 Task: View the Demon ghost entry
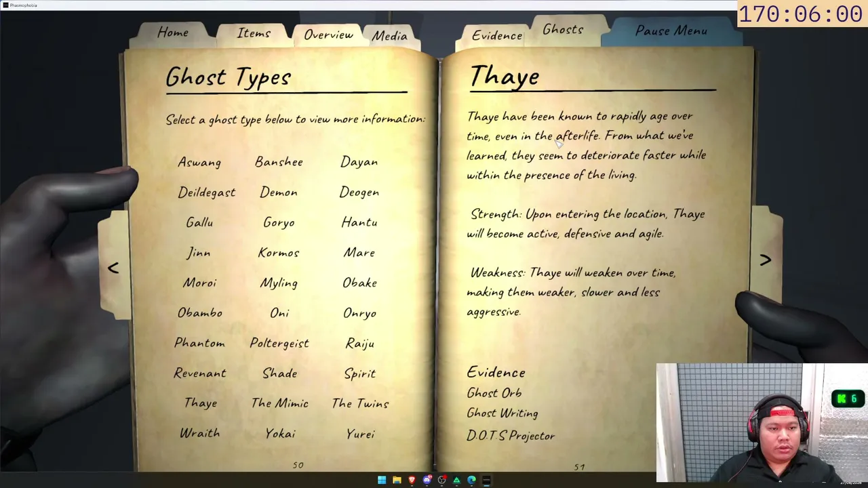[279, 192]
